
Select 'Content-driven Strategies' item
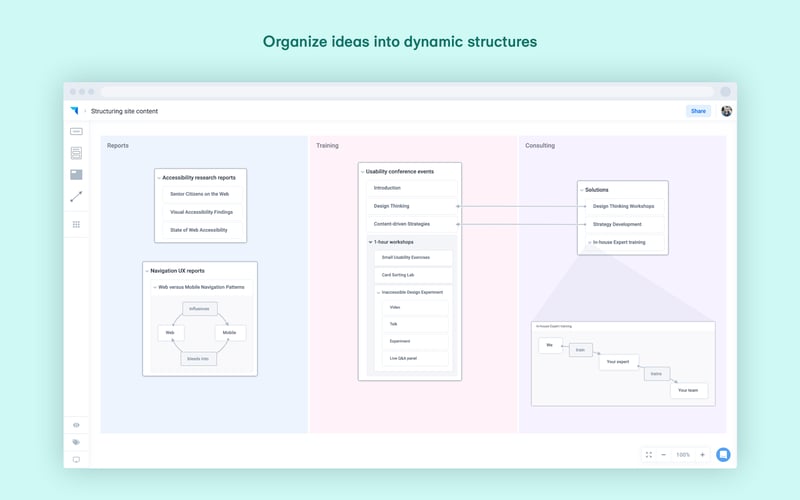[412, 224]
